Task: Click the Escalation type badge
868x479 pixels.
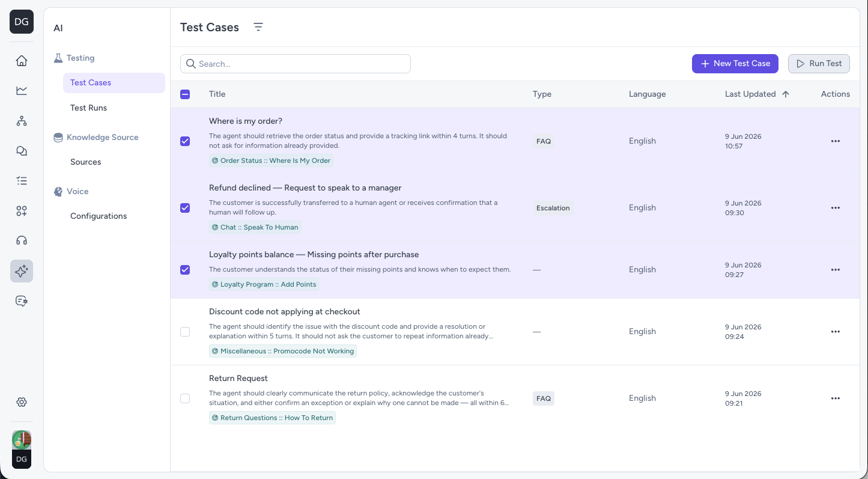Action: [553, 208]
